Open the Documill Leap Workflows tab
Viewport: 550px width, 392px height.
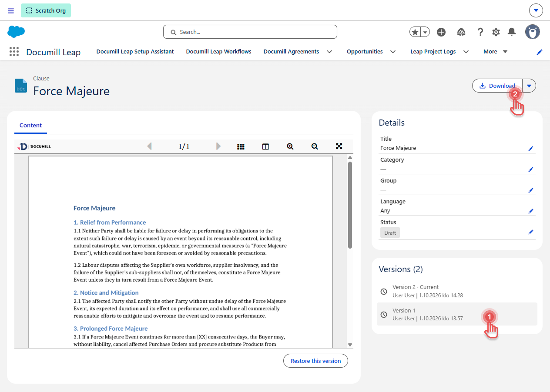click(x=218, y=52)
